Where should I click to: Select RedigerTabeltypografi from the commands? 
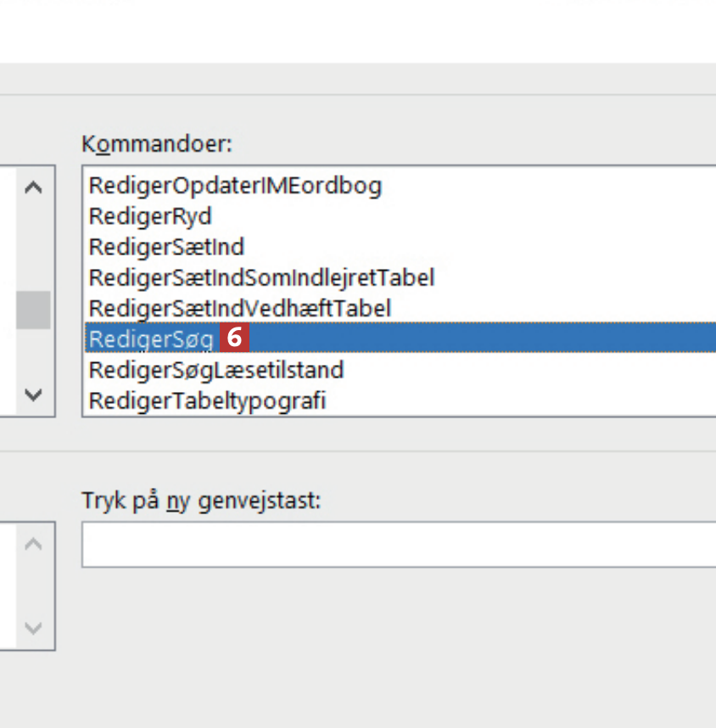tap(207, 400)
